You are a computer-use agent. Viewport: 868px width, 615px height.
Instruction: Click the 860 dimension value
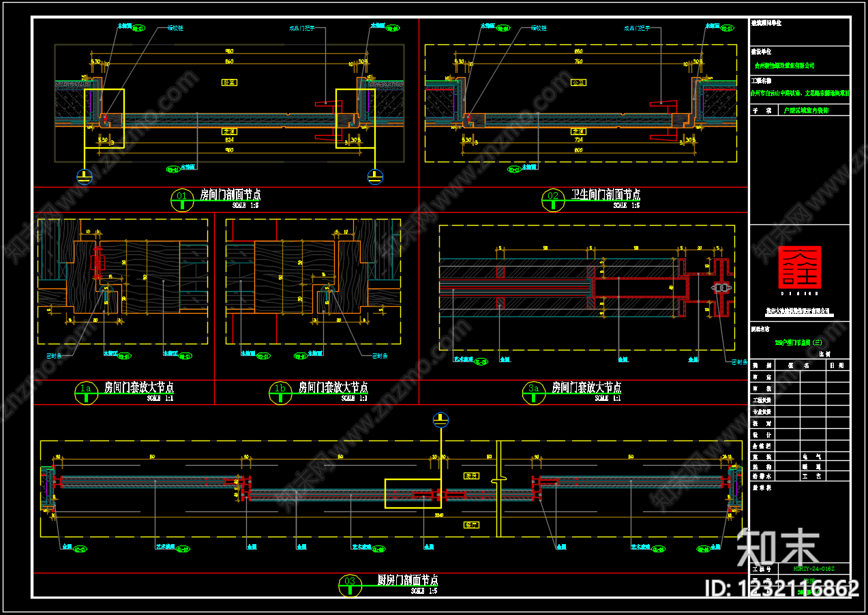pyautogui.click(x=230, y=62)
